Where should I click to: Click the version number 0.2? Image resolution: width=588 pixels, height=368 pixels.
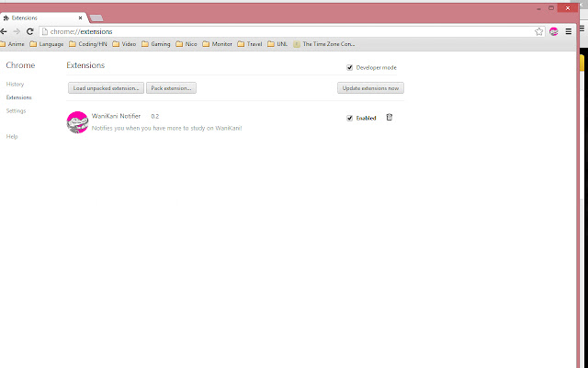pyautogui.click(x=155, y=117)
